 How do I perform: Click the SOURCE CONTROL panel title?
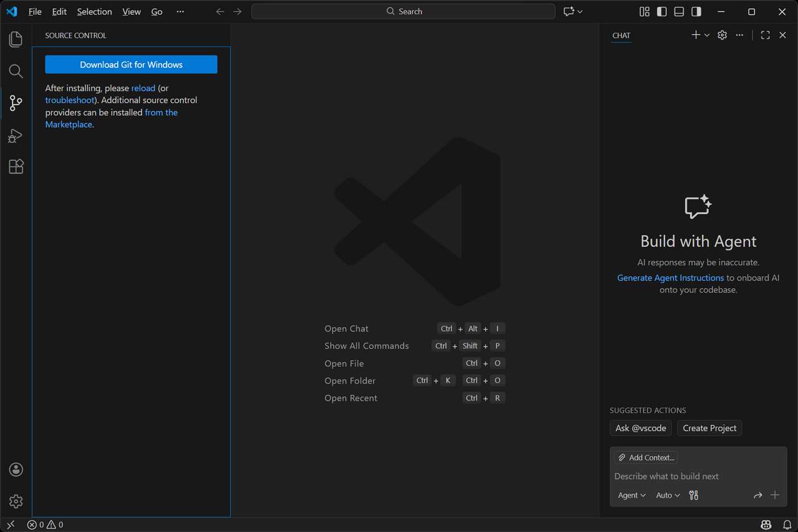(75, 36)
